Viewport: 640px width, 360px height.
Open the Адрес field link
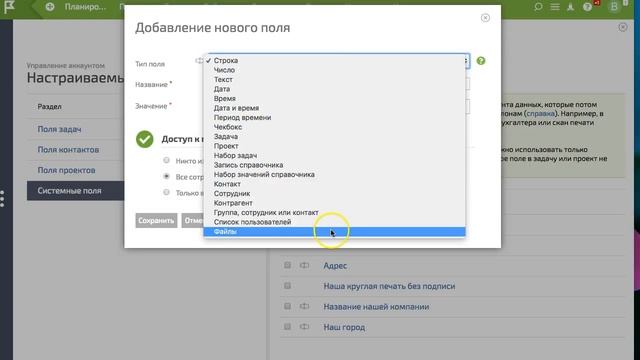(x=335, y=266)
